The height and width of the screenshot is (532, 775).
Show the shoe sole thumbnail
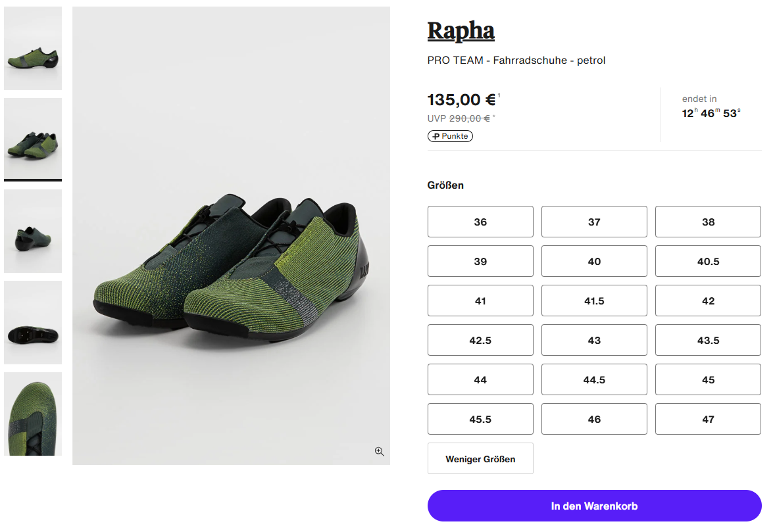click(33, 322)
